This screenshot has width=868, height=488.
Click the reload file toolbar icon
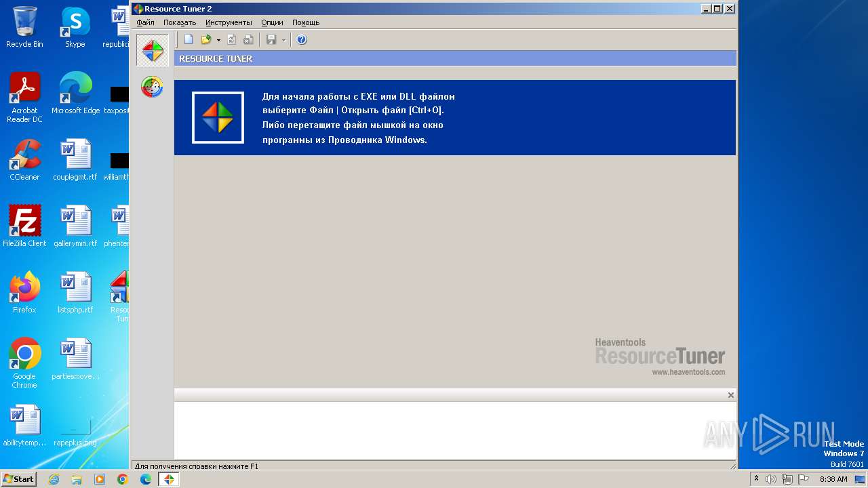click(x=232, y=40)
